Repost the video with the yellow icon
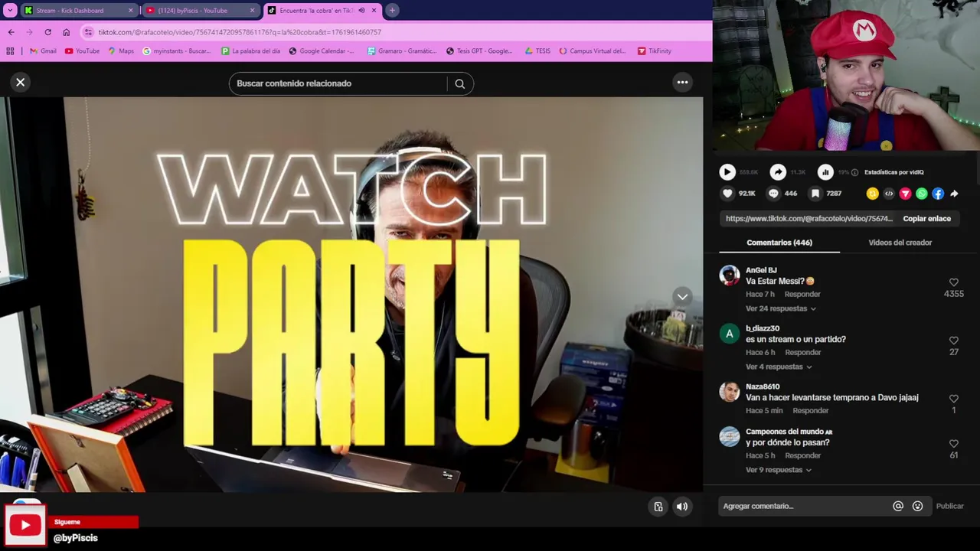Viewport: 980px width, 551px height. [872, 194]
